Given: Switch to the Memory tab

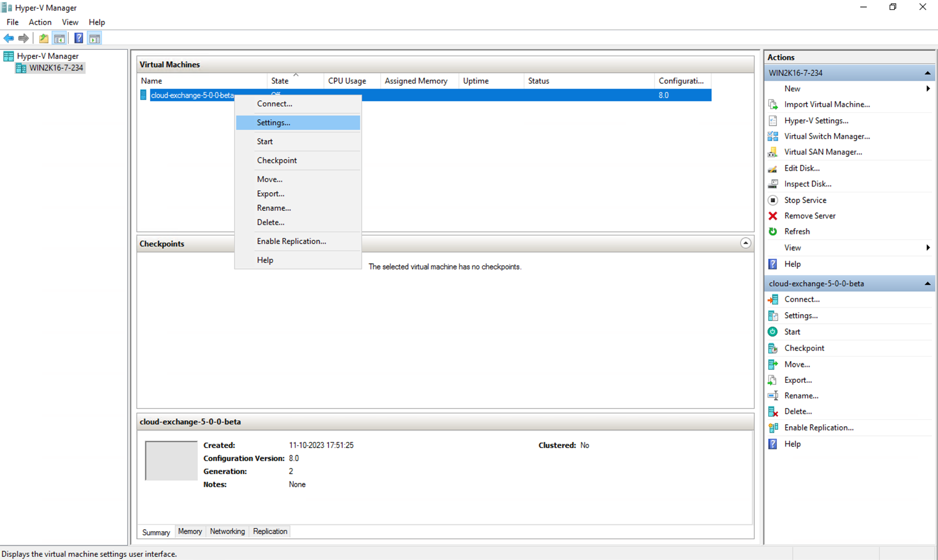Looking at the screenshot, I should [190, 531].
